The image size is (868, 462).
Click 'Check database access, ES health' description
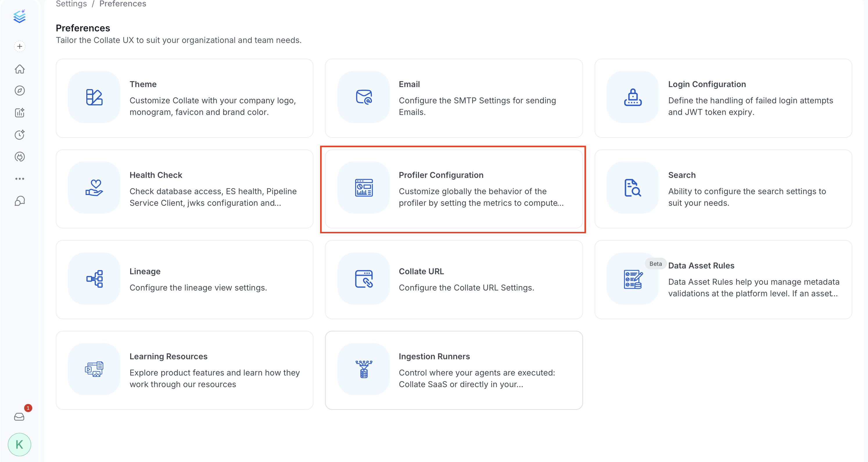pyautogui.click(x=213, y=197)
